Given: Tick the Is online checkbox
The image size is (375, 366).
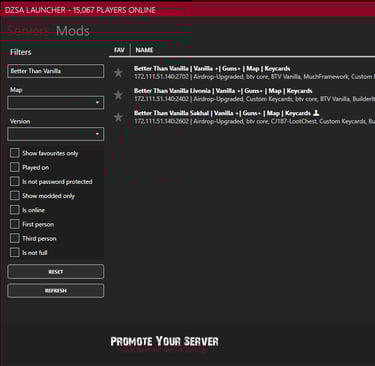Looking at the screenshot, I should pos(14,210).
